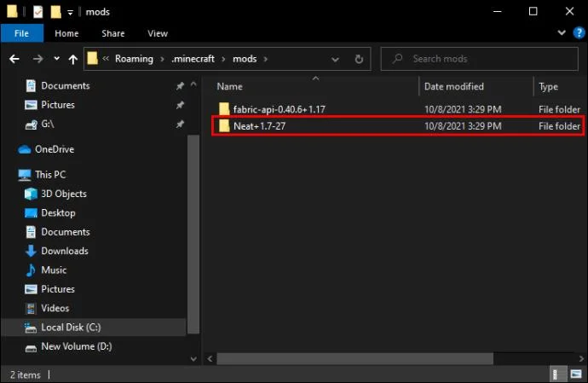The height and width of the screenshot is (383, 588).
Task: Navigate to .minecraft in breadcrumb
Action: pyautogui.click(x=193, y=59)
